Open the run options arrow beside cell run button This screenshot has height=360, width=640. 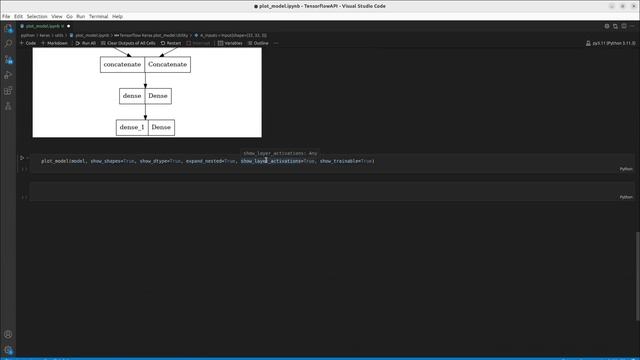click(27, 158)
